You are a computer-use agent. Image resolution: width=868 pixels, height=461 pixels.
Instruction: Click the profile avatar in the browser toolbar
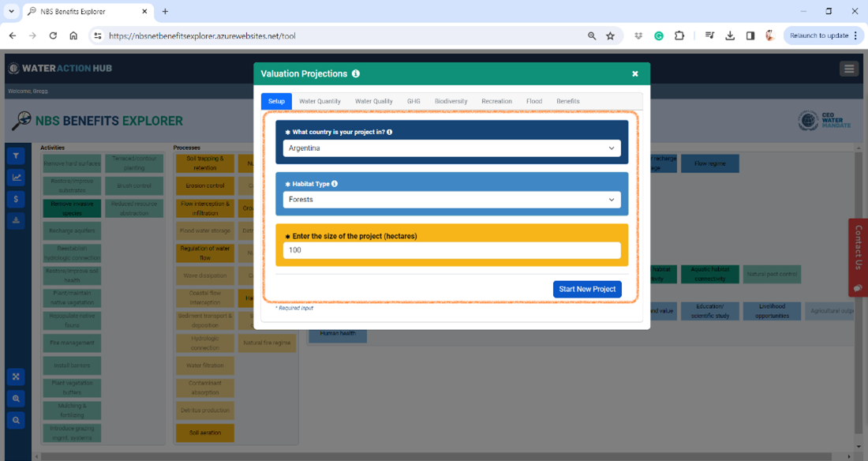[x=770, y=36]
